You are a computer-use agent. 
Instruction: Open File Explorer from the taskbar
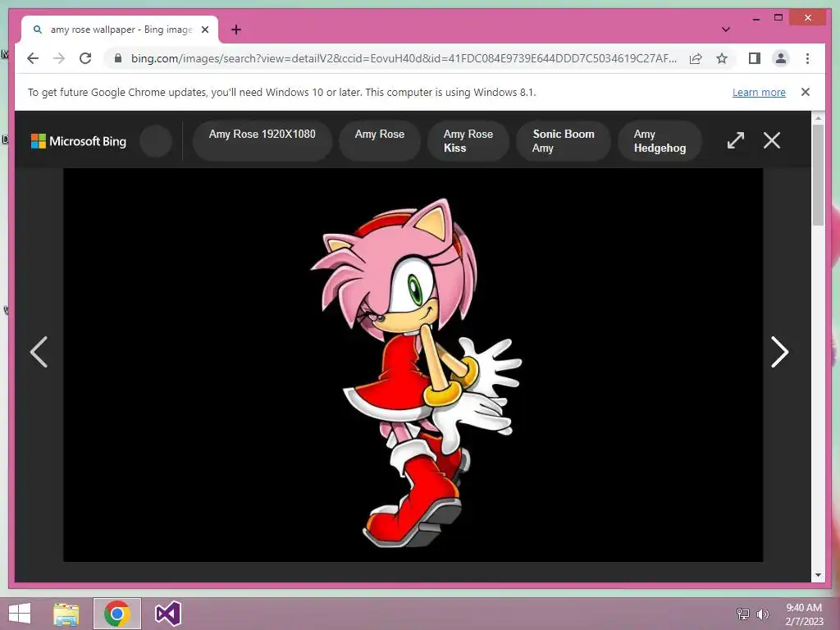pos(66,614)
